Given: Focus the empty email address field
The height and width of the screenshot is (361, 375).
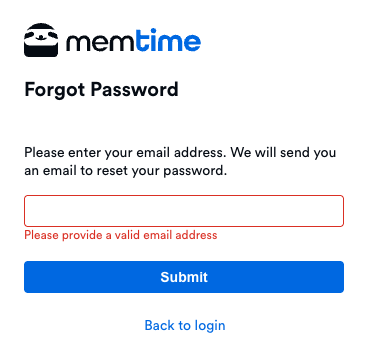Looking at the screenshot, I should click(x=184, y=211).
